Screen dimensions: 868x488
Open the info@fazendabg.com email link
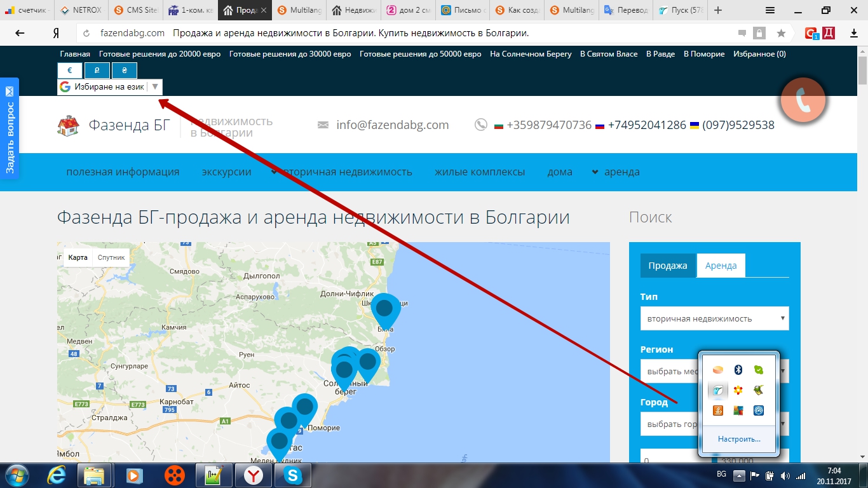(x=392, y=125)
